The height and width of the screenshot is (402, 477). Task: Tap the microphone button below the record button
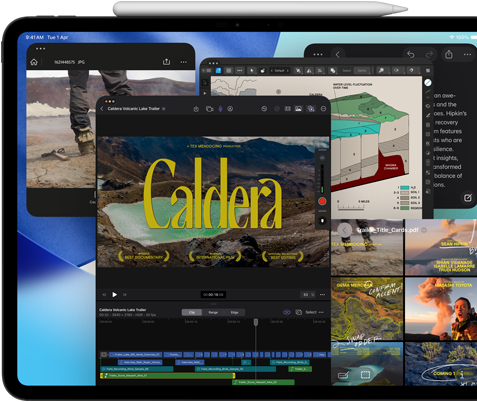pyautogui.click(x=322, y=221)
